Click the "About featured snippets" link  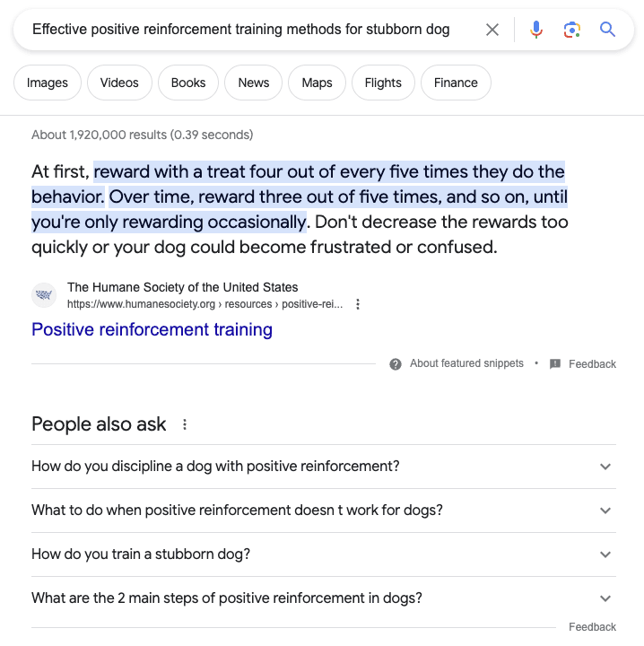pyautogui.click(x=466, y=364)
